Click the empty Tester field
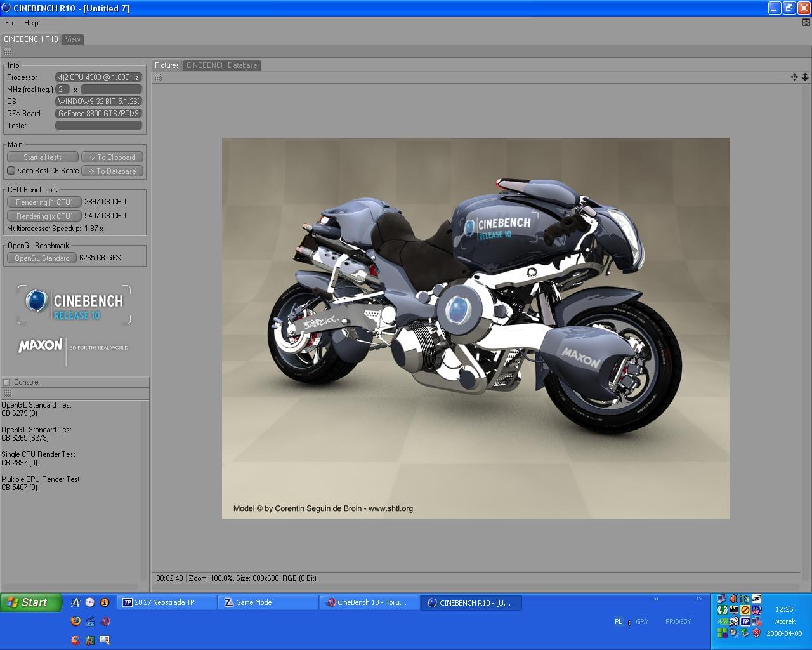The height and width of the screenshot is (650, 812). tap(98, 126)
